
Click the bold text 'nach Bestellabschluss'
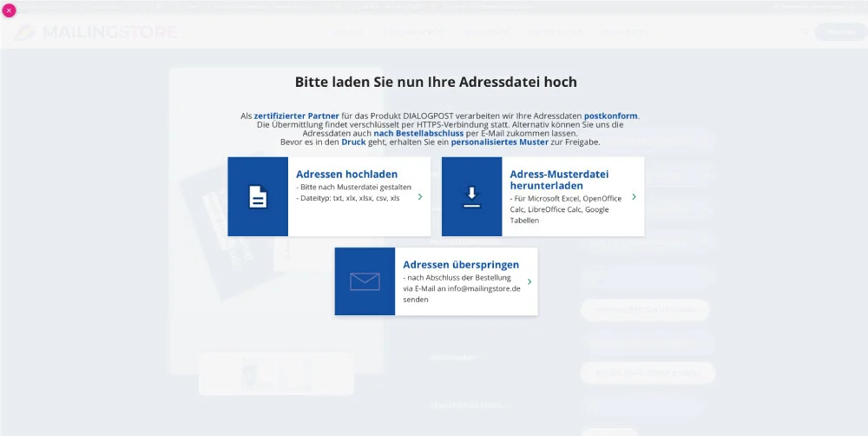coord(418,134)
